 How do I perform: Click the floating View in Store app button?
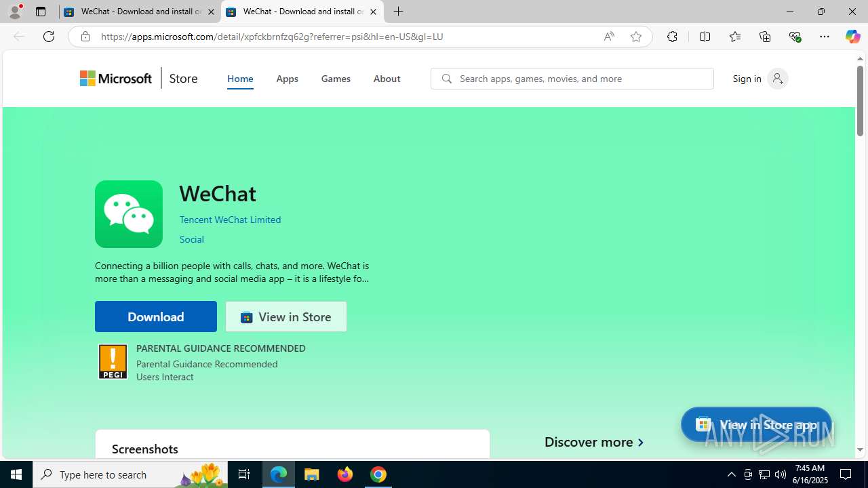[x=756, y=424]
